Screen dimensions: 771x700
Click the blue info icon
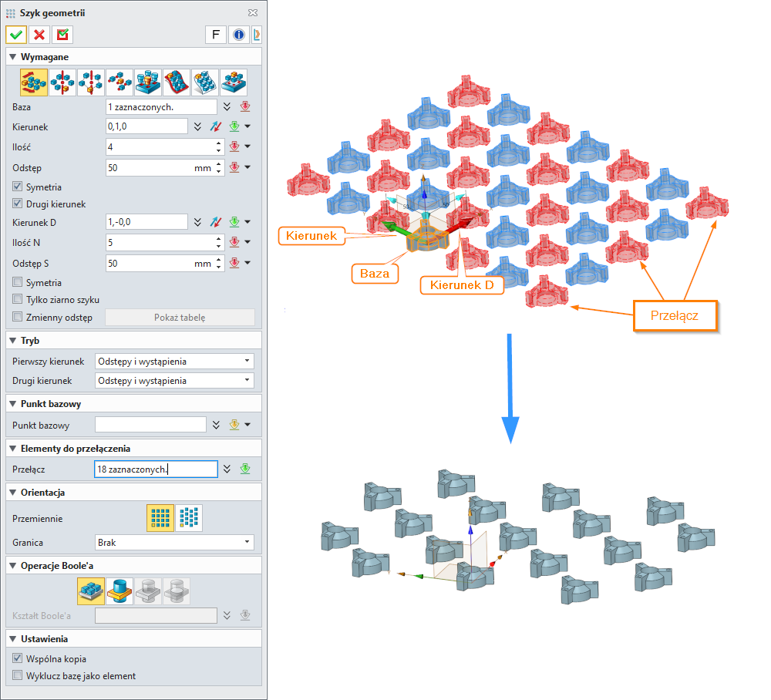(x=239, y=35)
